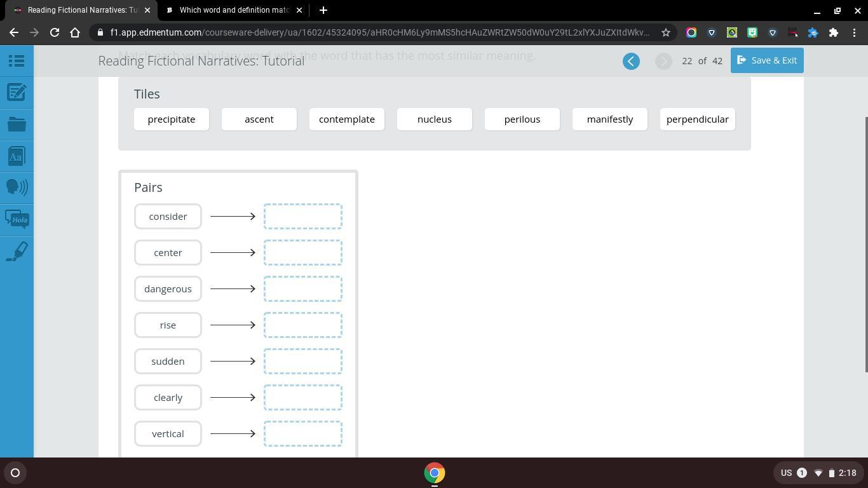
Task: Open the notes pencil-and-pad tool
Action: [17, 93]
